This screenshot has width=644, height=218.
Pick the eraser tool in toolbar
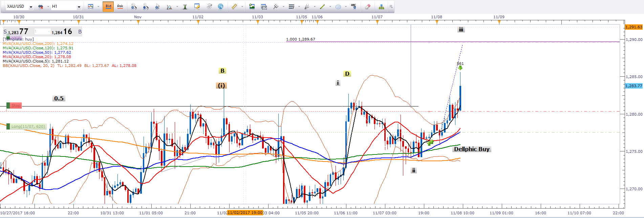click(368, 6)
